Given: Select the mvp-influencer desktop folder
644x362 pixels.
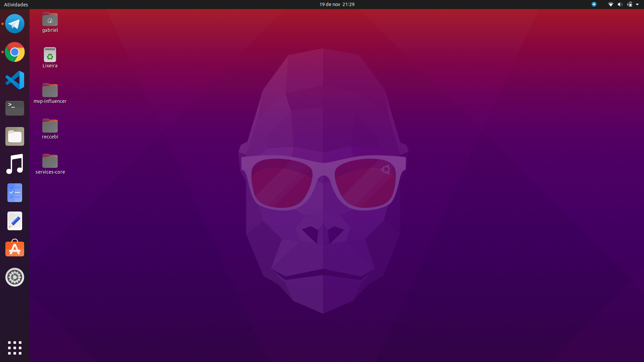Looking at the screenshot, I should pyautogui.click(x=50, y=90).
